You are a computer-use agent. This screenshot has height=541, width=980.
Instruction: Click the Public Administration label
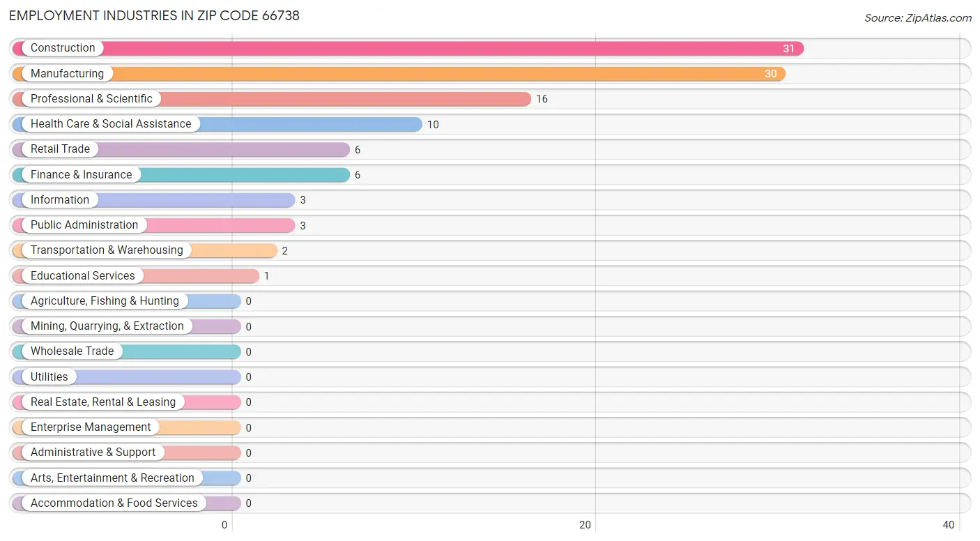pos(84,224)
